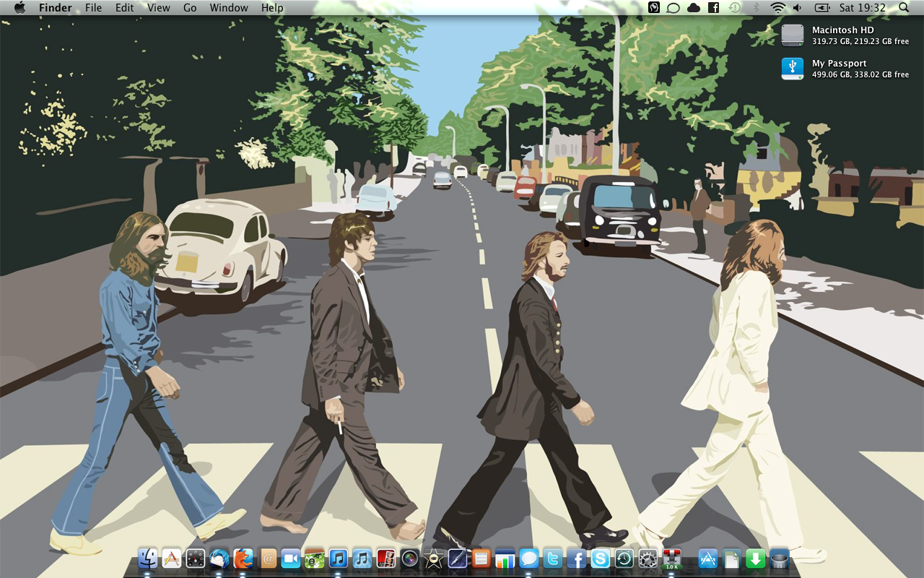Launch Photo Booth from the Dock

tap(386, 558)
